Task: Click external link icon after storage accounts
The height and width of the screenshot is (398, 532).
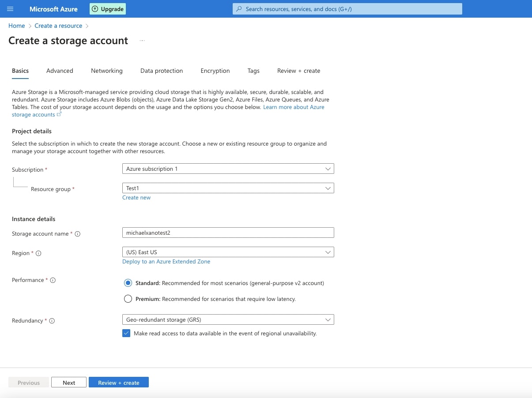Action: [x=59, y=114]
